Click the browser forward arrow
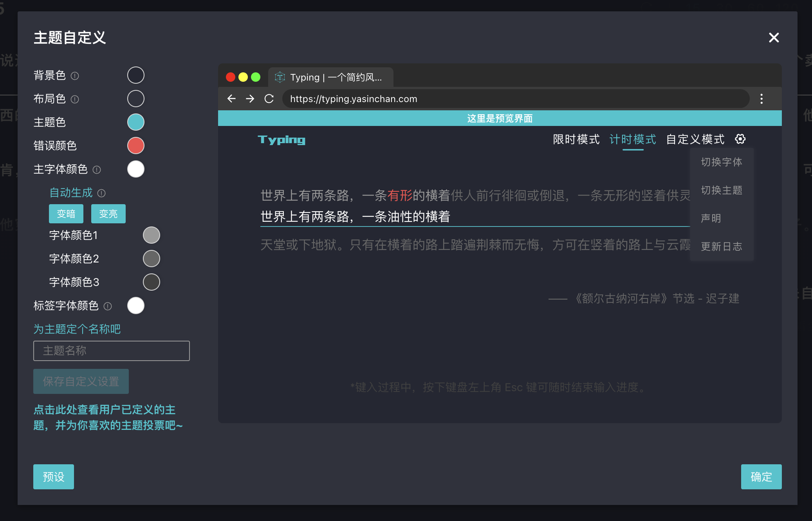The width and height of the screenshot is (812, 521). click(250, 99)
